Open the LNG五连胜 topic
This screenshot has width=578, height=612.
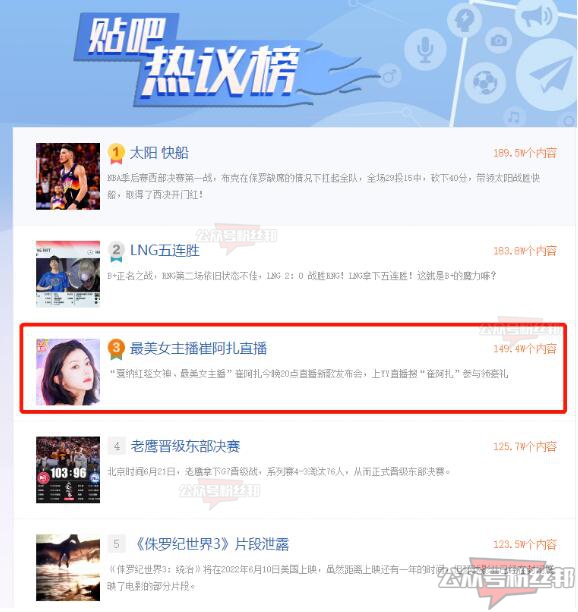tap(165, 251)
